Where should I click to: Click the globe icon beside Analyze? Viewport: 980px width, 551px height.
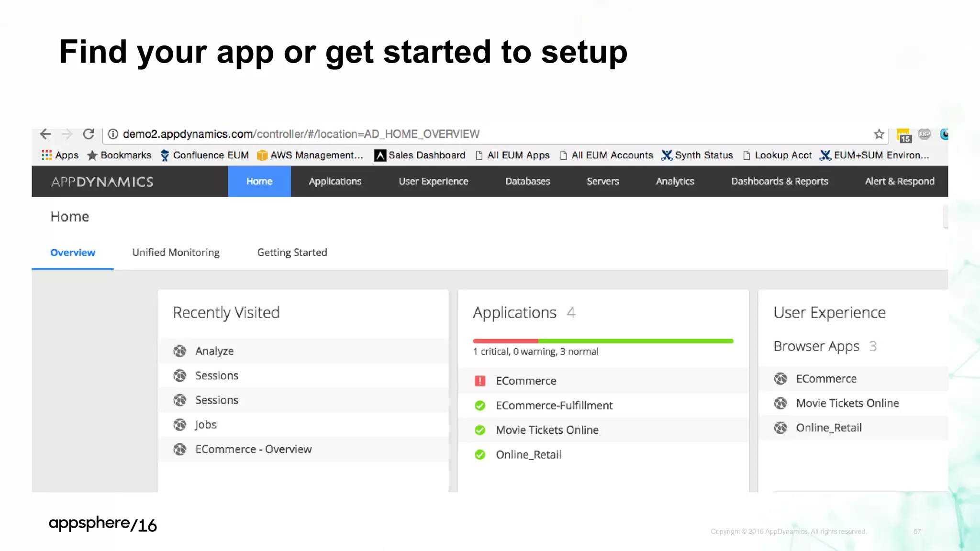tap(180, 351)
